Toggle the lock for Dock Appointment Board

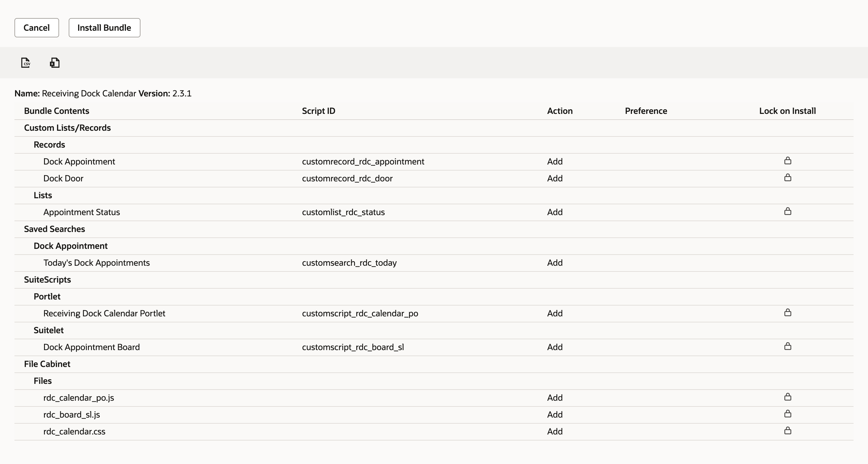(x=788, y=346)
